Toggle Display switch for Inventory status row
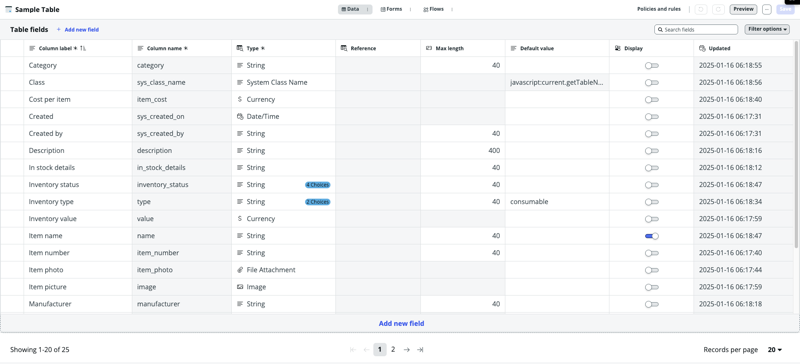The height and width of the screenshot is (364, 800). click(652, 185)
